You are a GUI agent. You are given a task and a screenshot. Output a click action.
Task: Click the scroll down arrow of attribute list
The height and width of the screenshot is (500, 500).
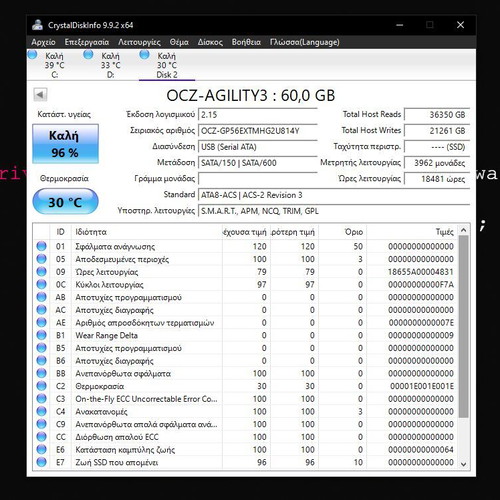pyautogui.click(x=464, y=464)
